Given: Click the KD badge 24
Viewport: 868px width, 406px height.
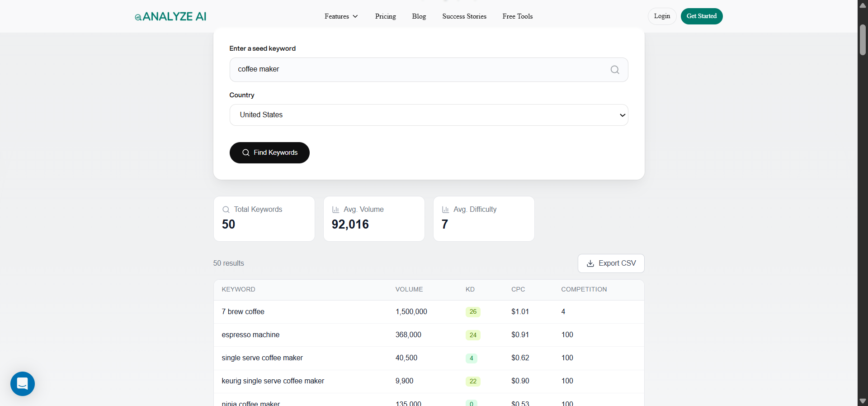Looking at the screenshot, I should [x=473, y=335].
